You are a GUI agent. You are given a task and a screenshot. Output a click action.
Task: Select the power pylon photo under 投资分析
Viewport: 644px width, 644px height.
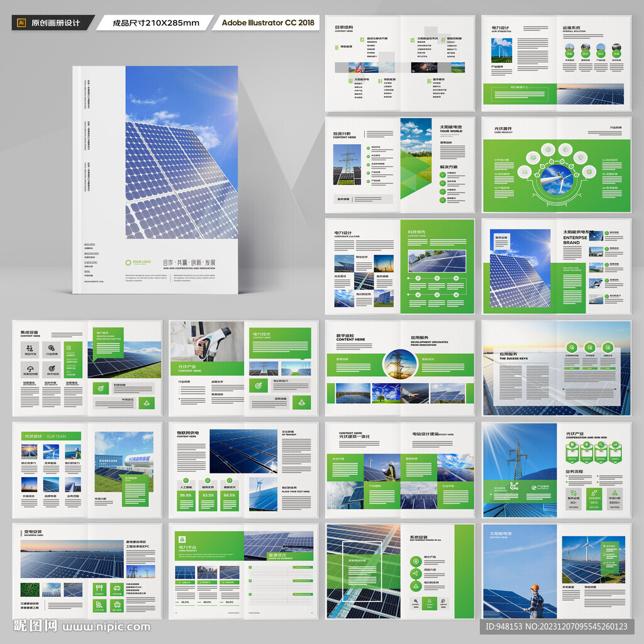click(347, 164)
